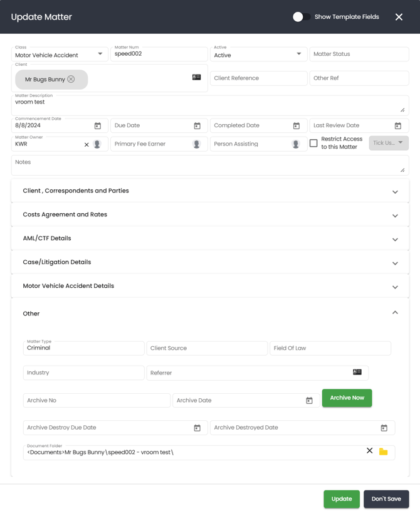Open Commencement Date calendar picker
Image resolution: width=420 pixels, height=513 pixels.
pos(97,125)
